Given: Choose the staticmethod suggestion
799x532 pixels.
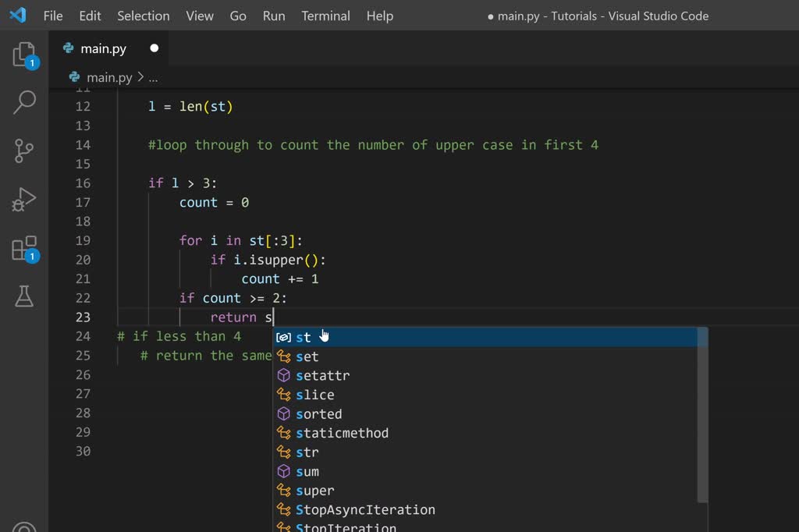Looking at the screenshot, I should click(x=486, y=433).
